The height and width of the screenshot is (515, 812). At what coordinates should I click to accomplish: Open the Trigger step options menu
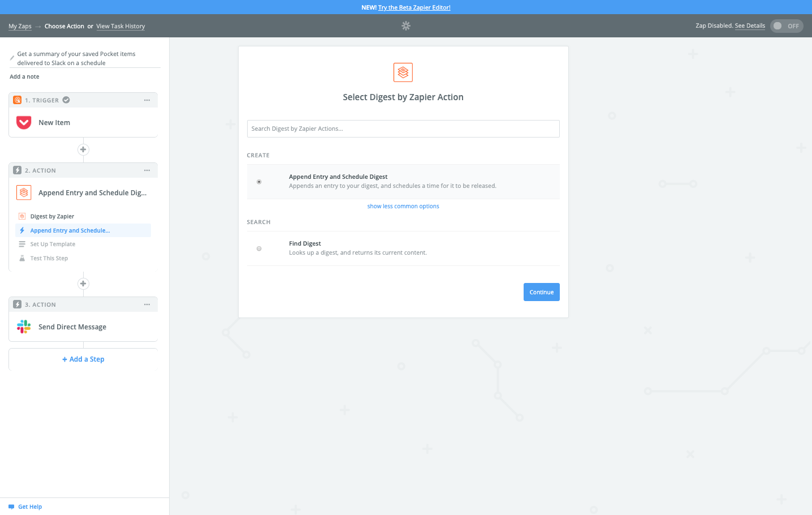tap(147, 100)
